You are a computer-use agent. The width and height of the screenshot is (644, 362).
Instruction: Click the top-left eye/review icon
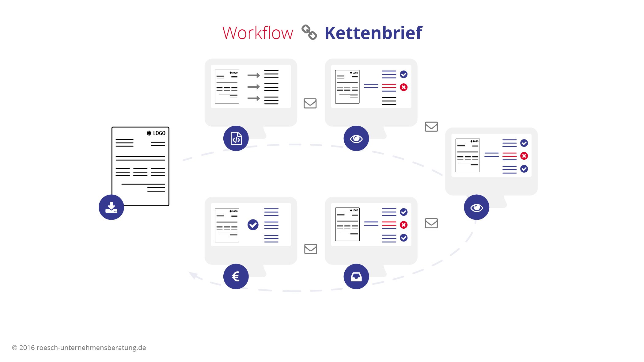click(356, 139)
